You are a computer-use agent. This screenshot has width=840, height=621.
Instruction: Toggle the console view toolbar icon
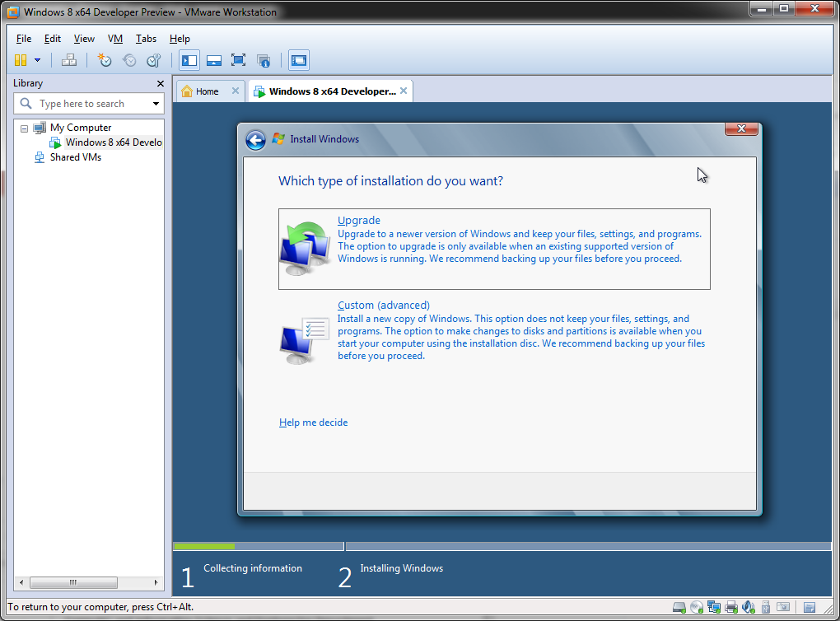(x=299, y=60)
